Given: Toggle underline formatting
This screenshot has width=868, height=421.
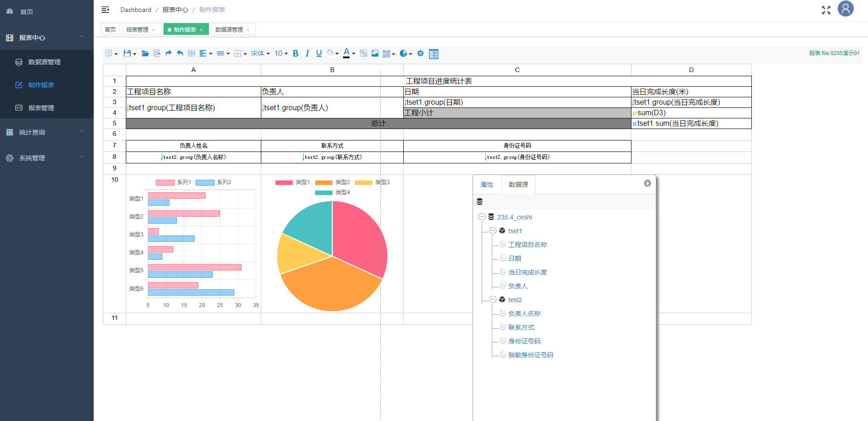Looking at the screenshot, I should (x=319, y=54).
